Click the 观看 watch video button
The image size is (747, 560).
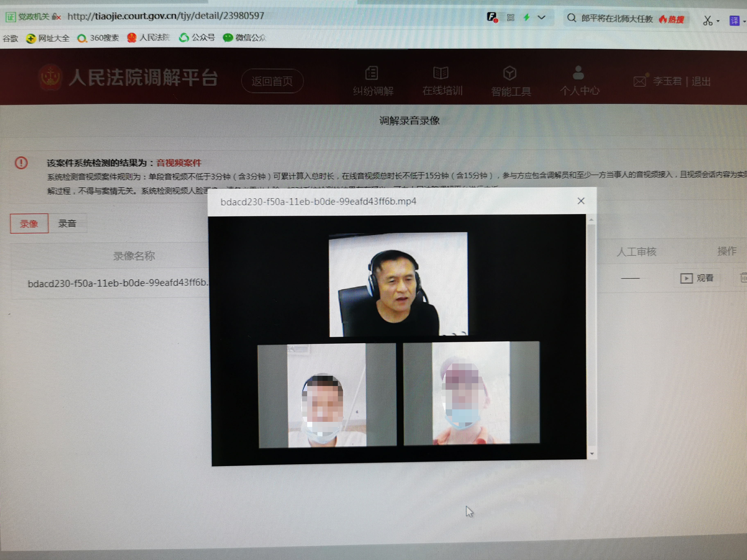[697, 278]
